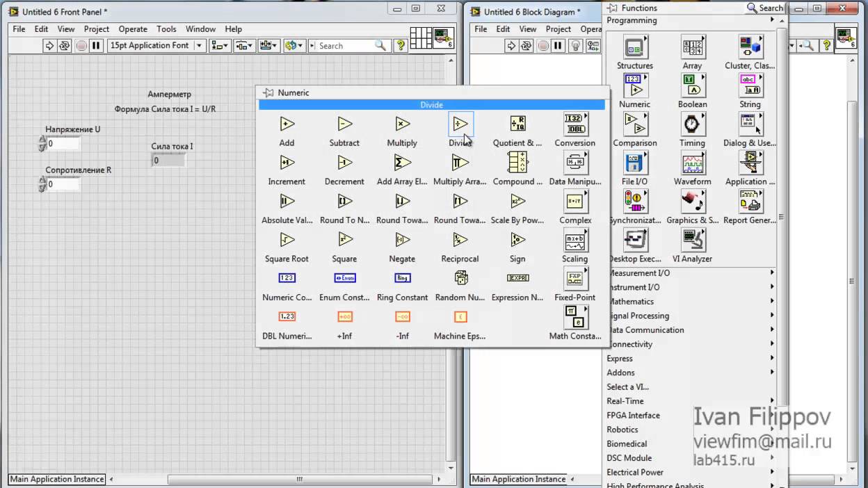Open the File I/O palette icon
This screenshot has width=868, height=488.
click(x=635, y=163)
